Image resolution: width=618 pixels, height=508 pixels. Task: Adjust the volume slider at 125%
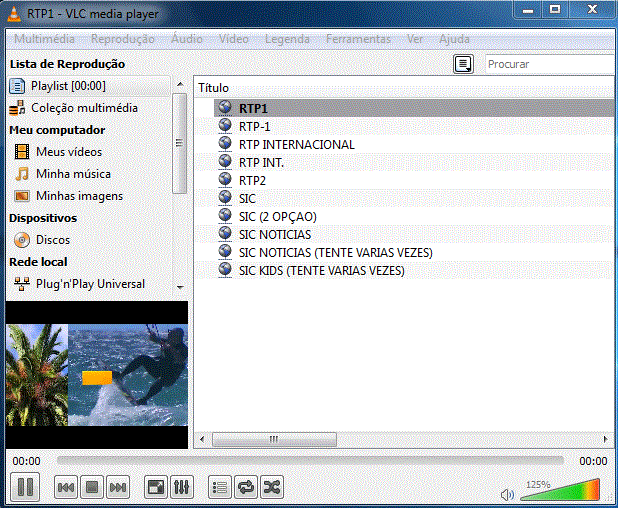560,489
